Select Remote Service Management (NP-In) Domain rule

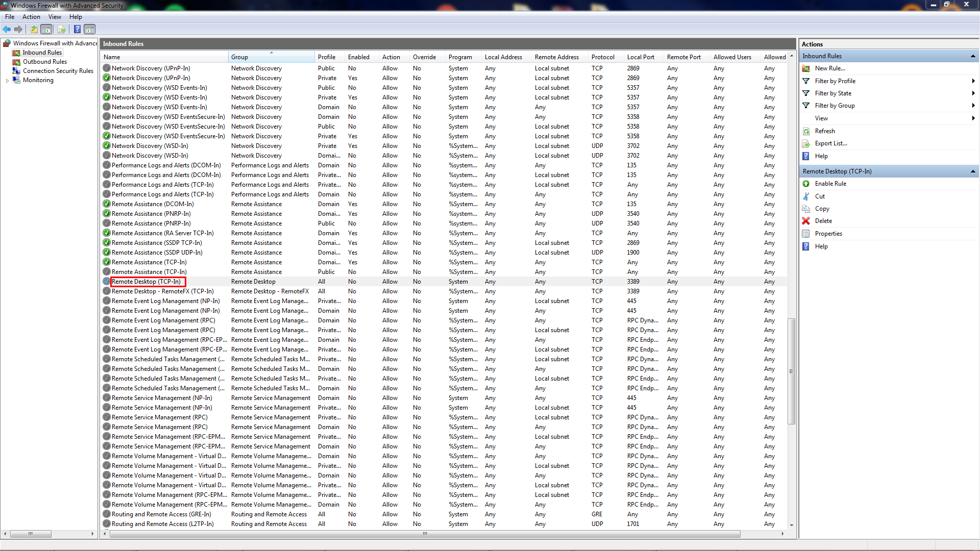tap(444, 398)
